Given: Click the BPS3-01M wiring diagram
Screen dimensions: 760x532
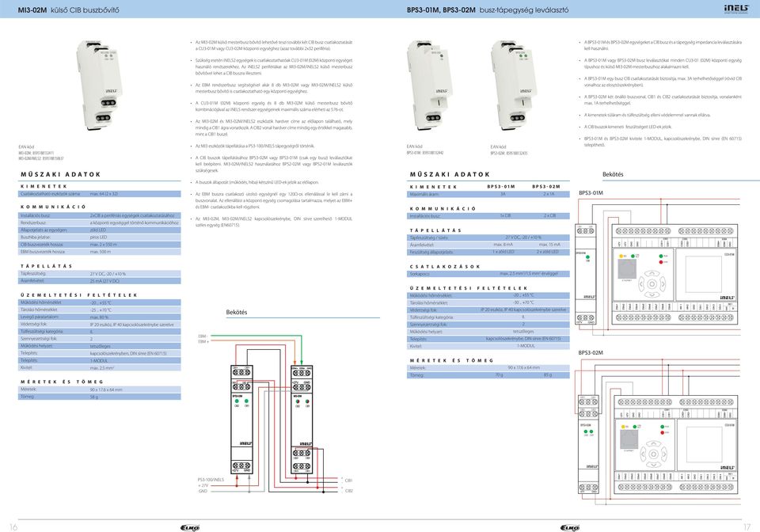Looking at the screenshot, I should [x=658, y=265].
